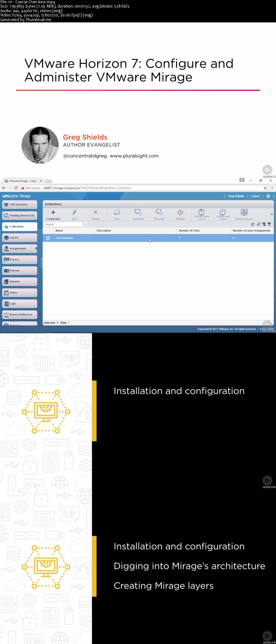Click the Greg Shields author photo

(40, 145)
